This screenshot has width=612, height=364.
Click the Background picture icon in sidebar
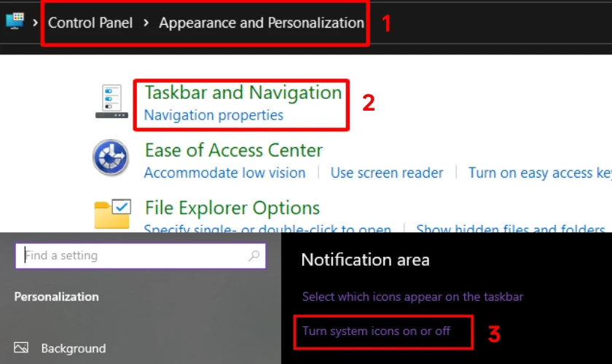click(21, 348)
